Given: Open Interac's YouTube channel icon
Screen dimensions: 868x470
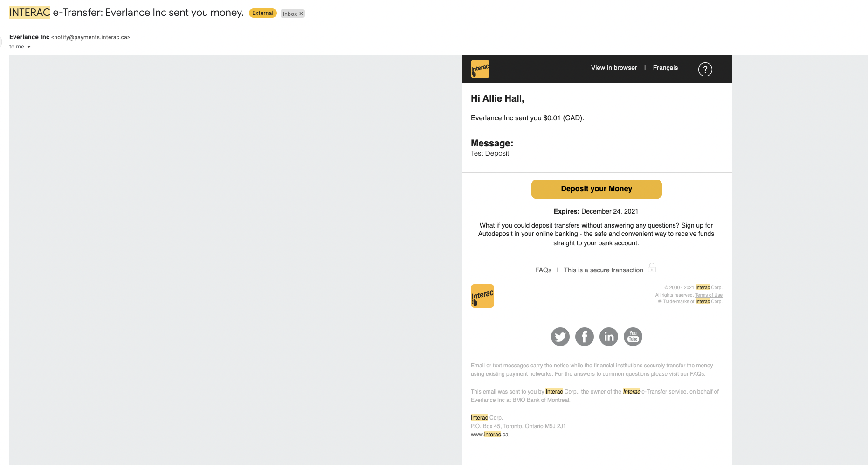Looking at the screenshot, I should [x=633, y=337].
